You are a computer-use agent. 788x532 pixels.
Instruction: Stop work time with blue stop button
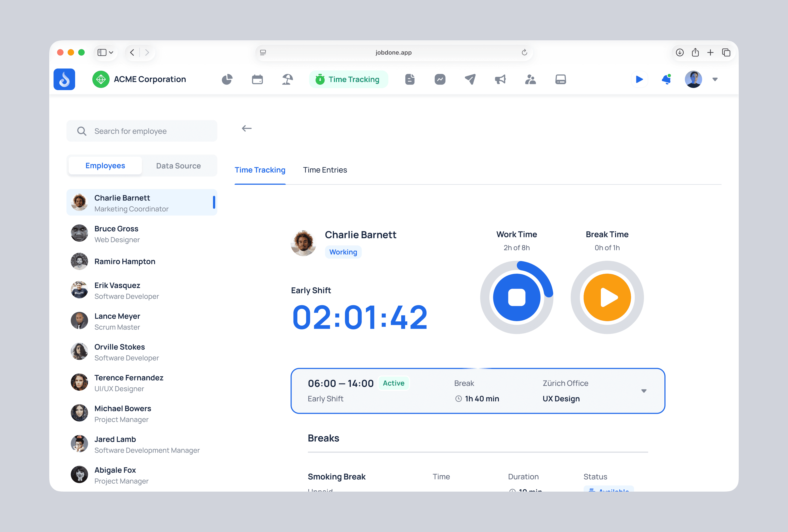(x=516, y=297)
